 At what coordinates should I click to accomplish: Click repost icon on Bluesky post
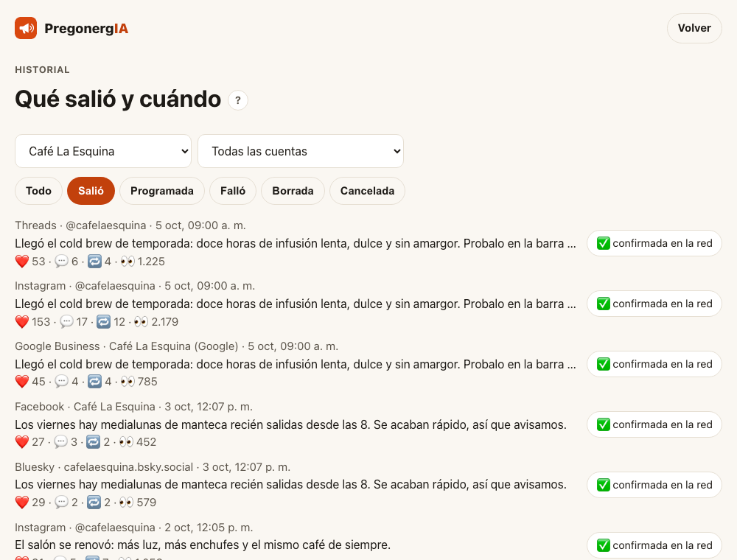(x=94, y=503)
